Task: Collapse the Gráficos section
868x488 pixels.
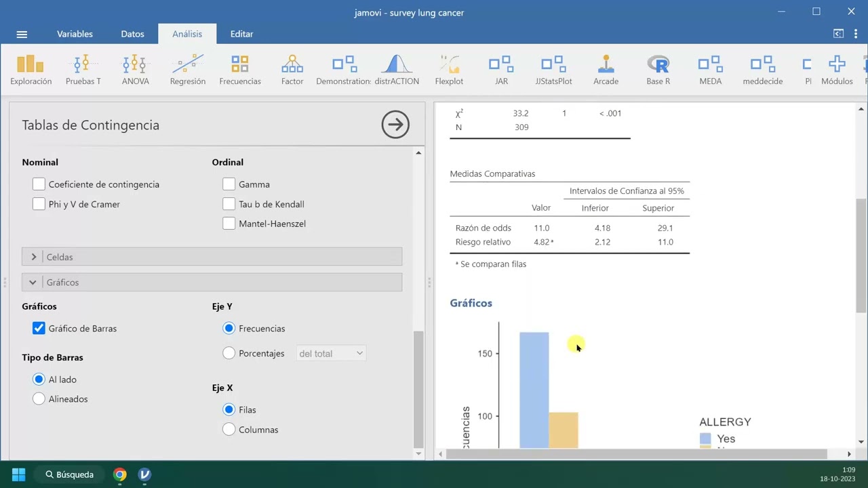Action: pyautogui.click(x=212, y=282)
